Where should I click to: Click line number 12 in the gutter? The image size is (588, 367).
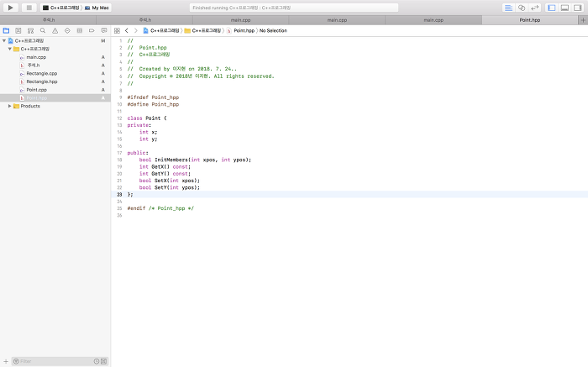click(x=119, y=118)
